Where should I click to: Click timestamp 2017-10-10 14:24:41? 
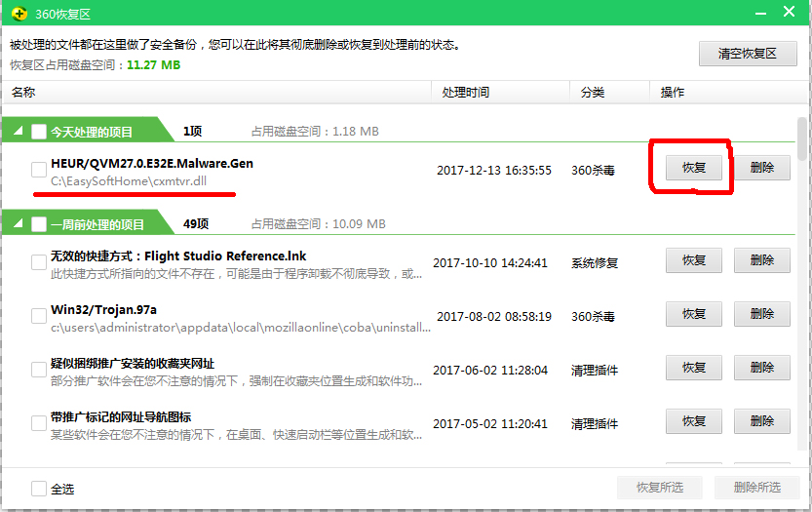point(490,263)
